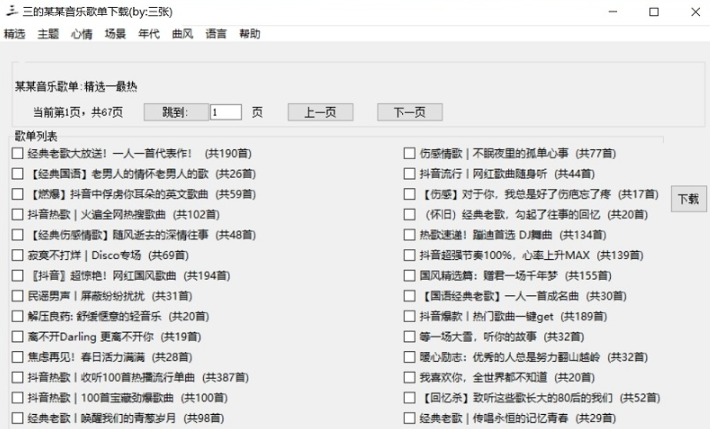Open the 心情 menu
This screenshot has width=710, height=429.
(x=82, y=34)
